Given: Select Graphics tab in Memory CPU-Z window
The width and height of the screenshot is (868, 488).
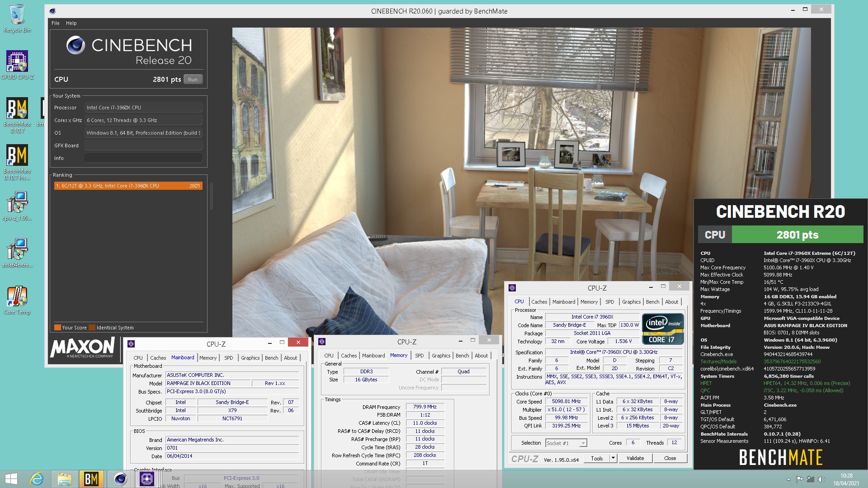Looking at the screenshot, I should [x=441, y=356].
